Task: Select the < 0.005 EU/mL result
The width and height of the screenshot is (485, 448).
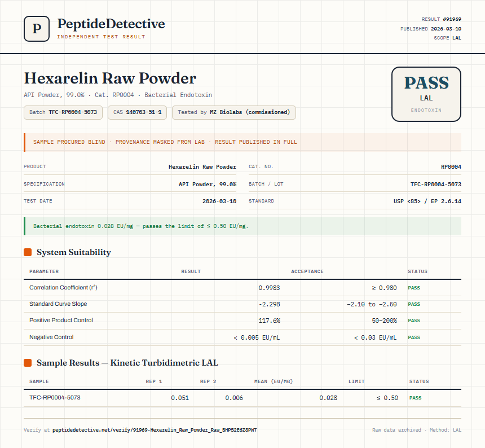Action: [257, 337]
